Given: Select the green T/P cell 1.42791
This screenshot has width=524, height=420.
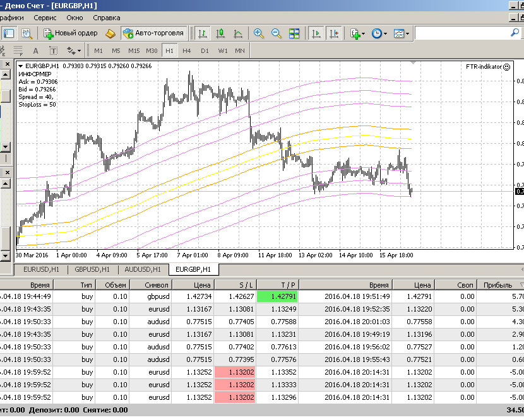Looking at the screenshot, I should pyautogui.click(x=277, y=296).
